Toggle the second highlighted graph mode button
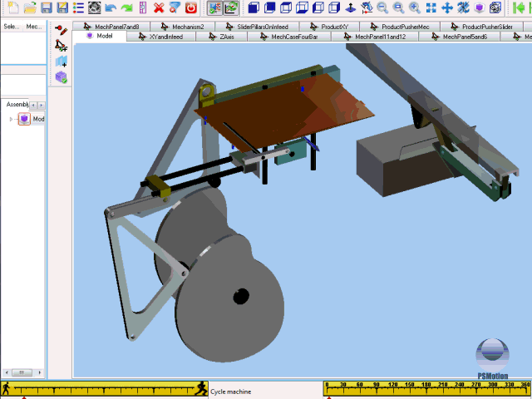The height and width of the screenshot is (399, 532). 230,7
